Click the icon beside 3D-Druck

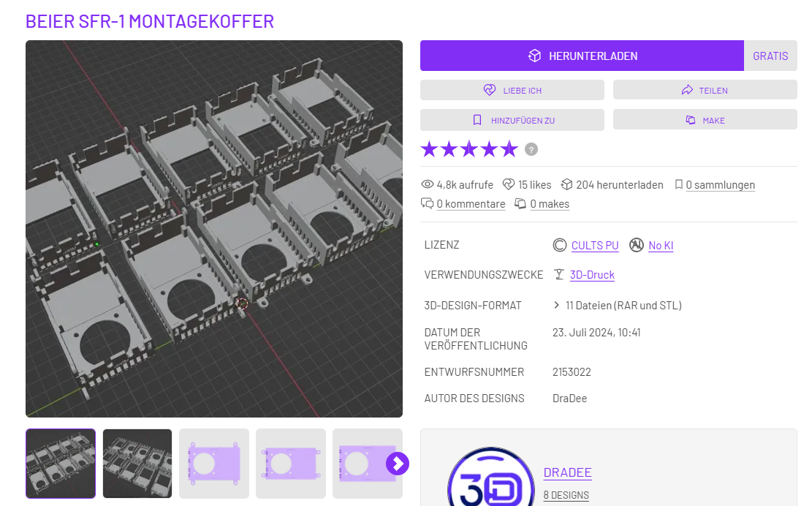(559, 274)
